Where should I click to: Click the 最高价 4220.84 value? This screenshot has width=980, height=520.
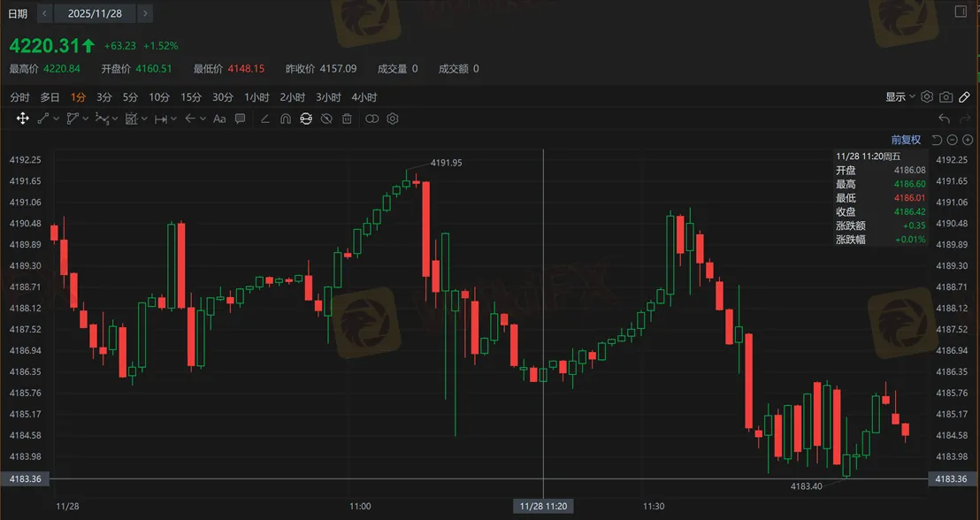(x=62, y=69)
